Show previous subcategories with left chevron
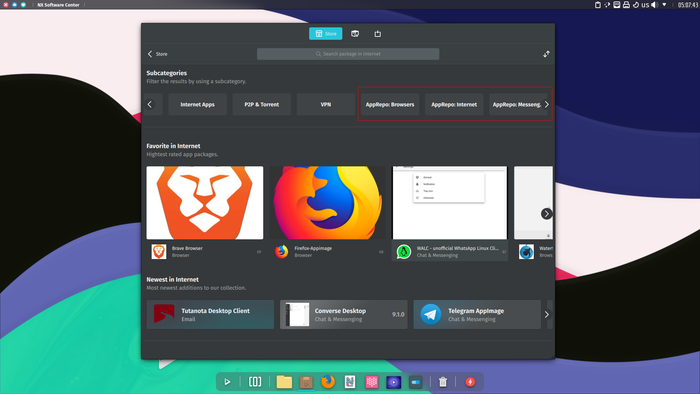 coord(150,104)
